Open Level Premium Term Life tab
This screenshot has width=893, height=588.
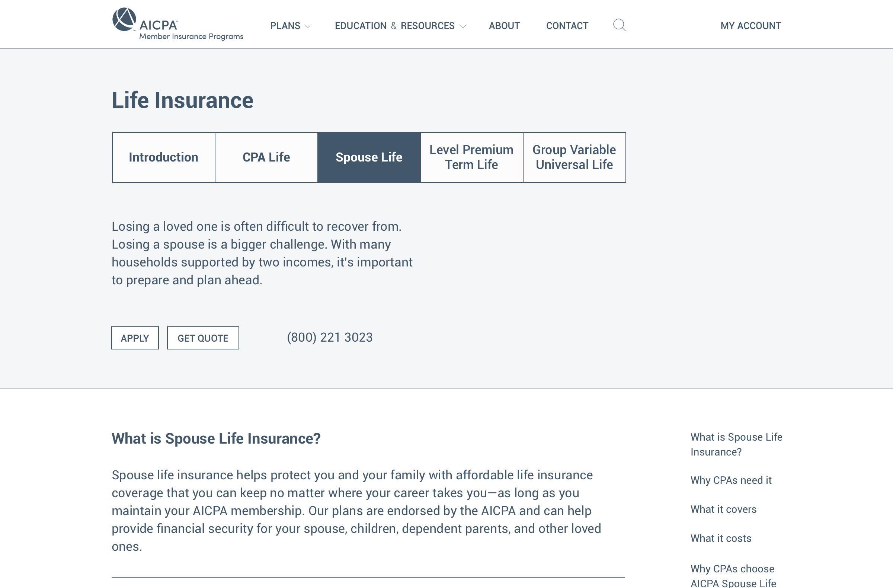(471, 157)
